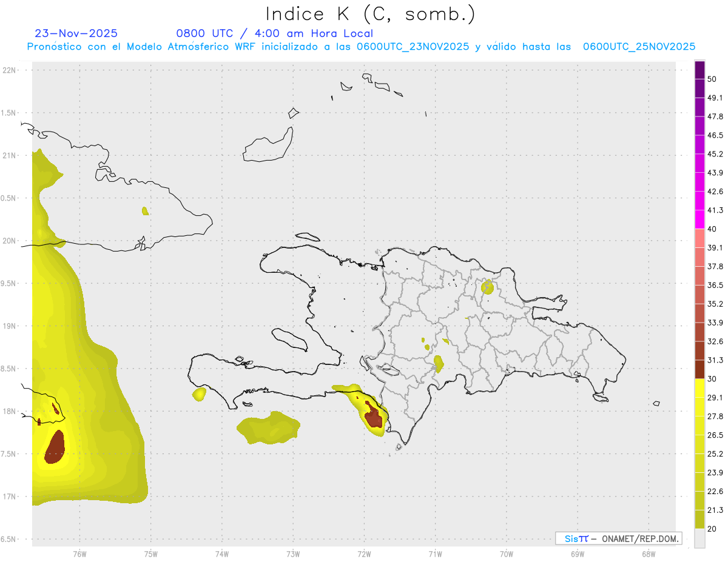Viewport: 728px width, 562px height.
Task: Click the 17N latitude label
Action: tap(10, 497)
